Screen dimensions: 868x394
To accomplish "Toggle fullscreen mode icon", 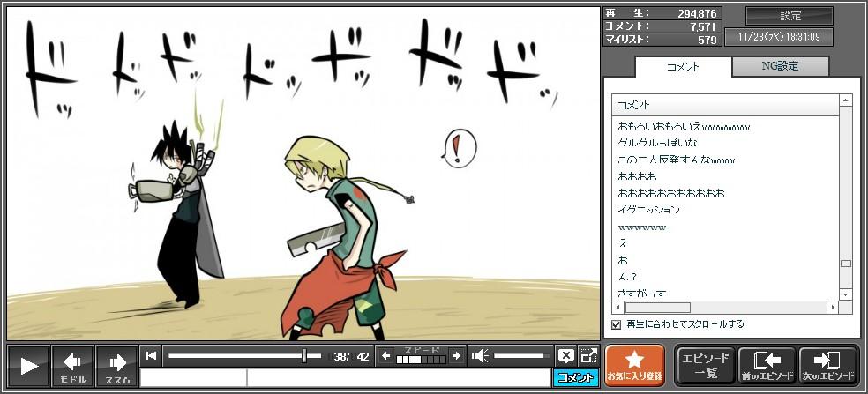I will pyautogui.click(x=588, y=356).
